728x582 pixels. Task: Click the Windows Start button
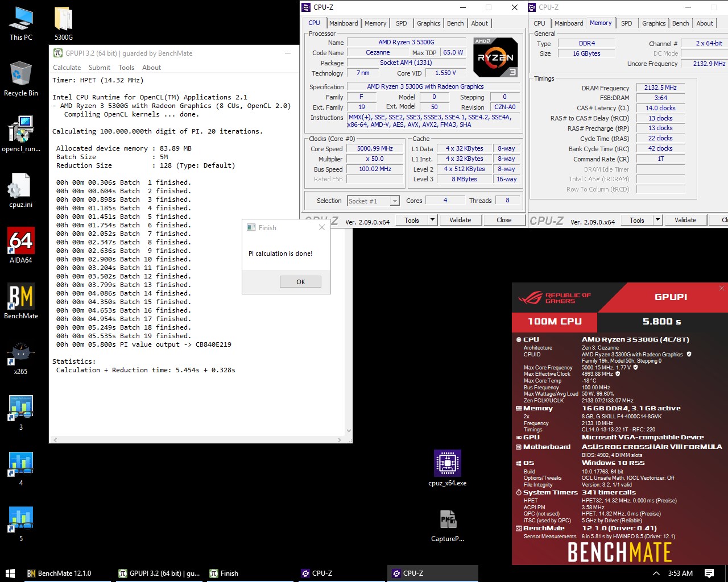point(10,573)
